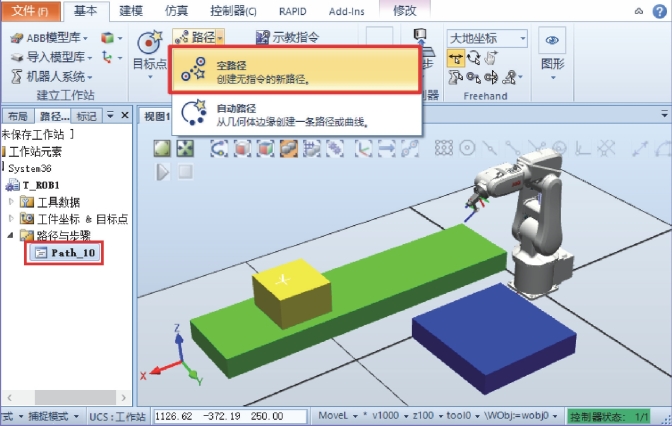This screenshot has width=672, height=426.
Task: Switch to the 建模 ribbon tab
Action: [x=131, y=11]
